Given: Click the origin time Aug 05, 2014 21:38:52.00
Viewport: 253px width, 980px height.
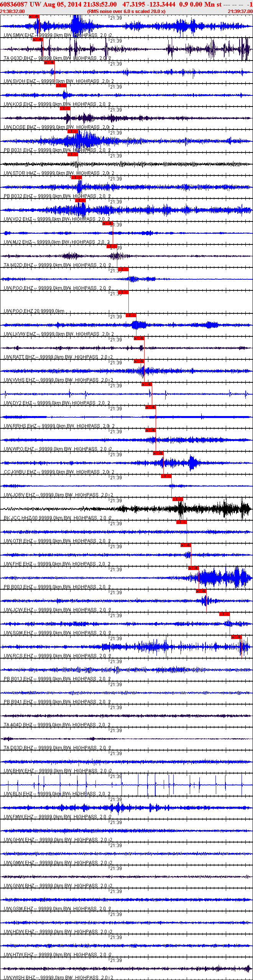Looking at the screenshot, I should coord(80,4).
